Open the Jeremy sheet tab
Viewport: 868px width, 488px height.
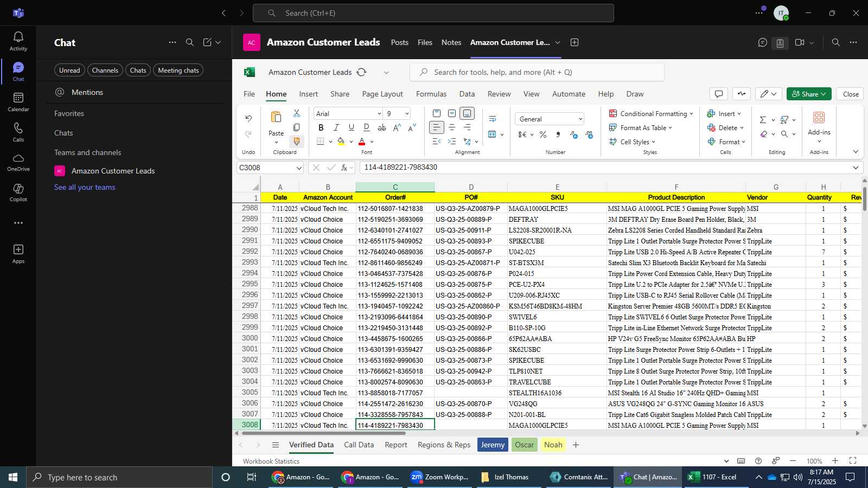point(493,445)
